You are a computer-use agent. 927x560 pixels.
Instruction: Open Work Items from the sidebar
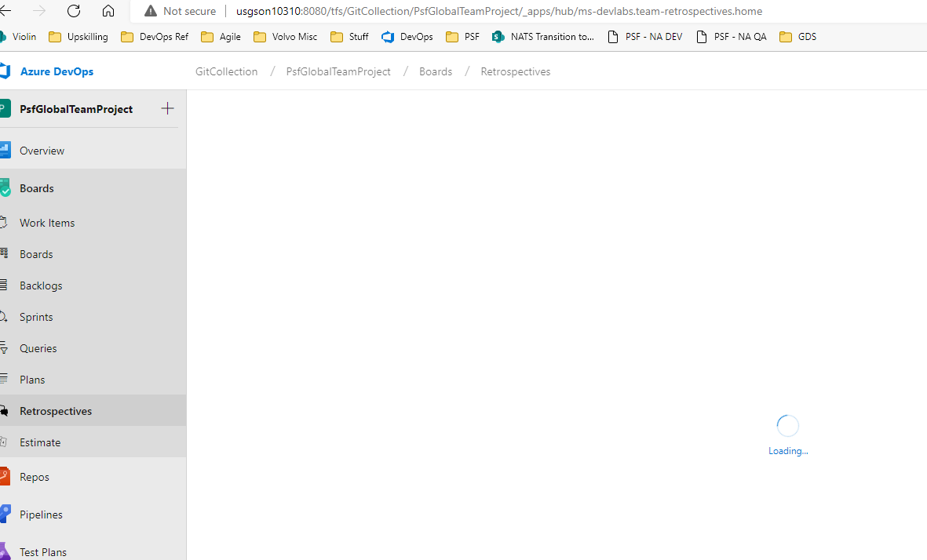(x=46, y=222)
